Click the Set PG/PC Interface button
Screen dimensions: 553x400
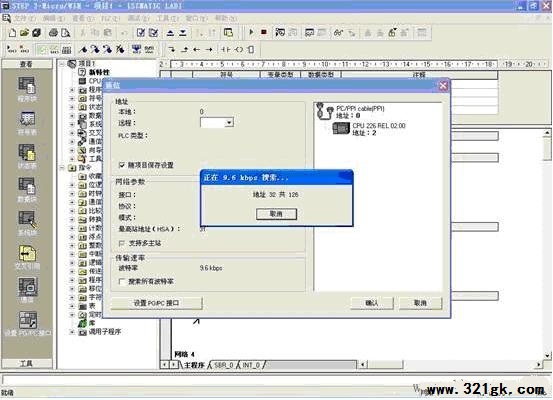click(x=157, y=303)
